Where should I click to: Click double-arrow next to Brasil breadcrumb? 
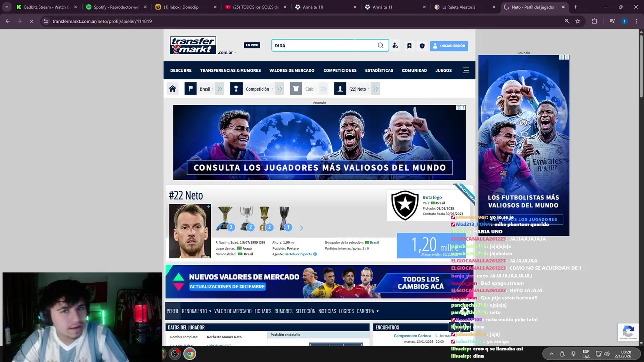click(220, 89)
